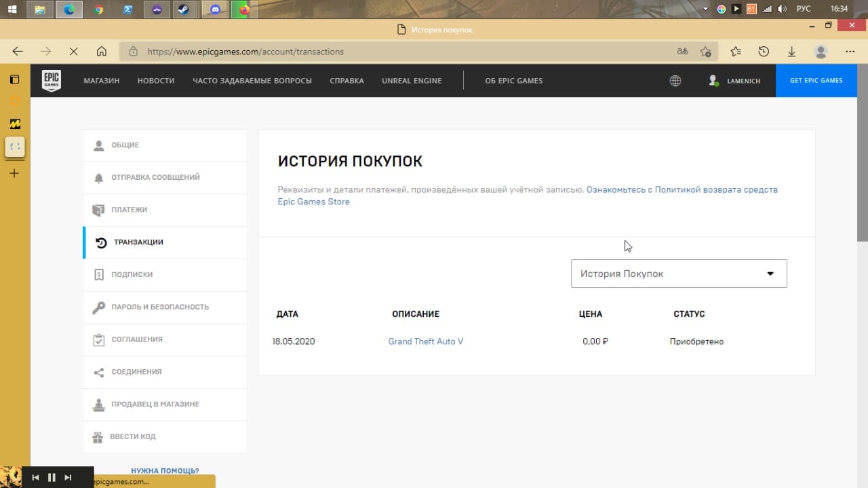Image resolution: width=868 pixels, height=488 pixels.
Task: Add this page to favorites
Action: click(706, 52)
